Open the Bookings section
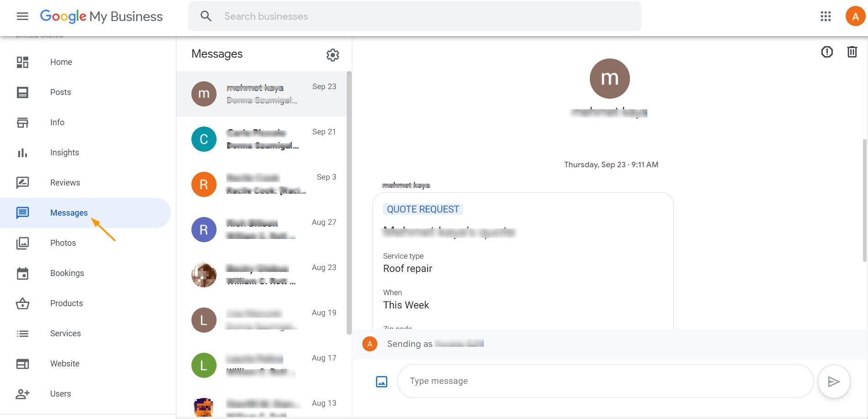 pos(67,273)
